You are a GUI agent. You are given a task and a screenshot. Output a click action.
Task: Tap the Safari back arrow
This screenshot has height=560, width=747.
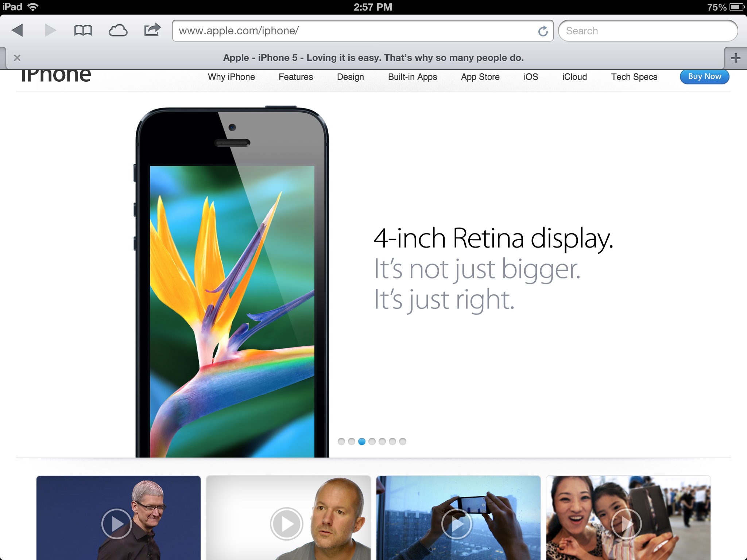17,30
